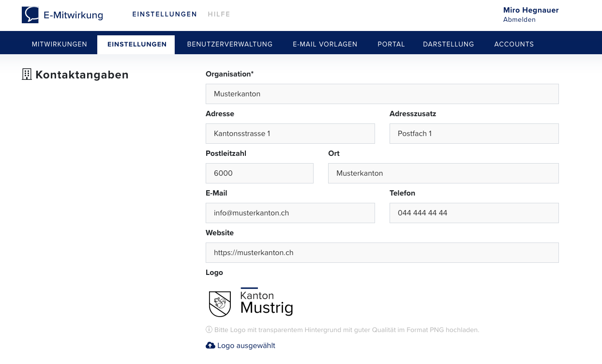
Task: Focus the E-Mail field info@musterkanton.ch
Action: (290, 213)
